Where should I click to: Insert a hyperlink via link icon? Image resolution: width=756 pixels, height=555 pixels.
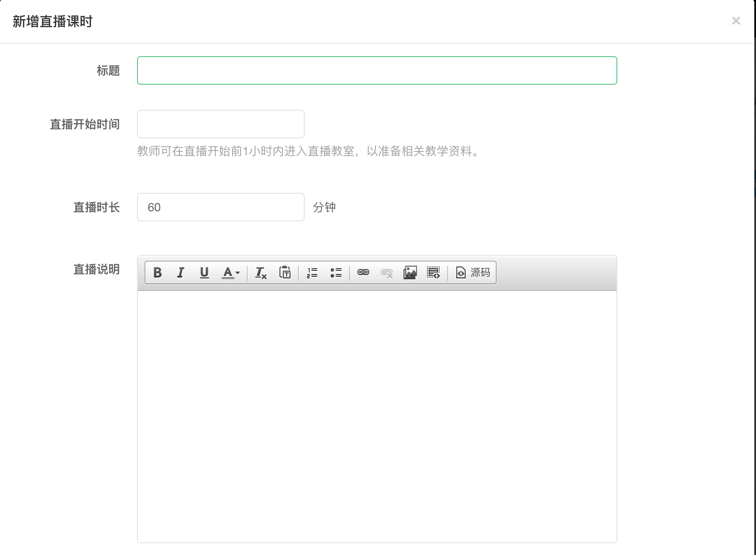363,273
